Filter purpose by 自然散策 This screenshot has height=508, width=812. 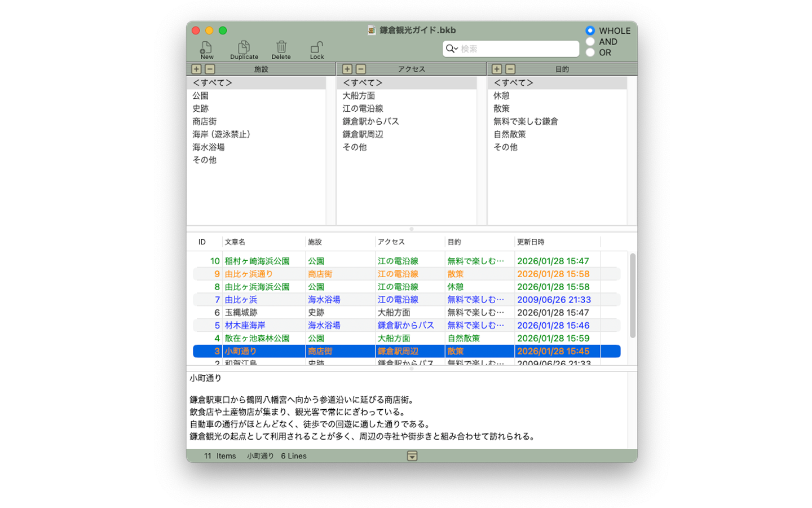click(x=557, y=134)
